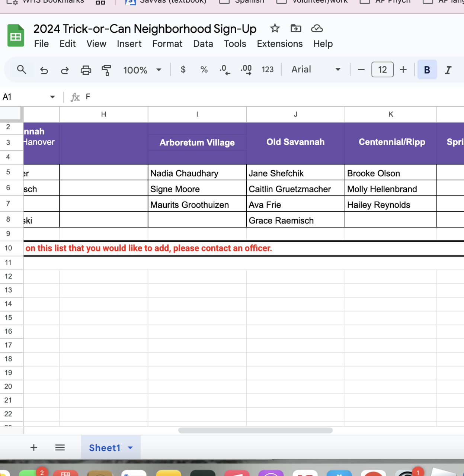
Task: Format as percent
Action: coord(204,70)
